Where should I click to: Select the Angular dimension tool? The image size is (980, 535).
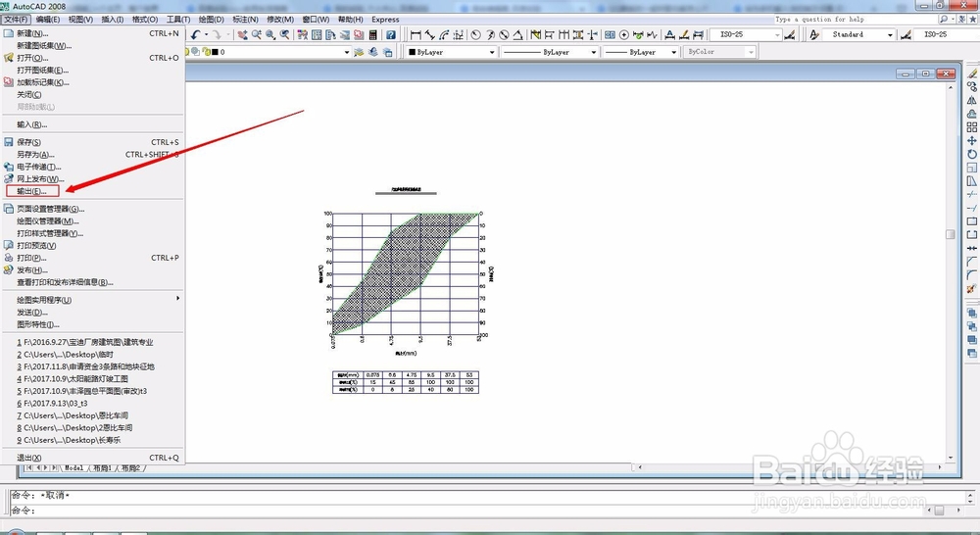(x=517, y=35)
